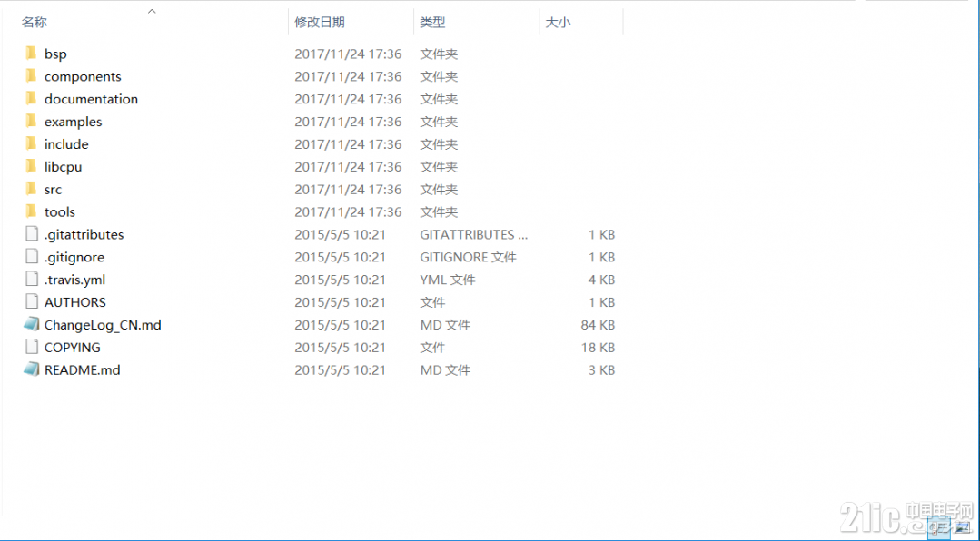This screenshot has height=541, width=980.
Task: Select the file name bsp
Action: coord(55,54)
